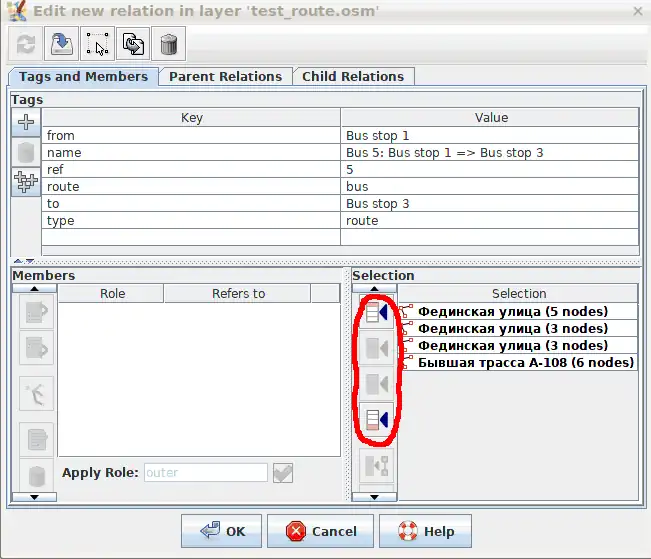Image resolution: width=651 pixels, height=559 pixels.
Task: Open the Help button
Action: tap(427, 531)
